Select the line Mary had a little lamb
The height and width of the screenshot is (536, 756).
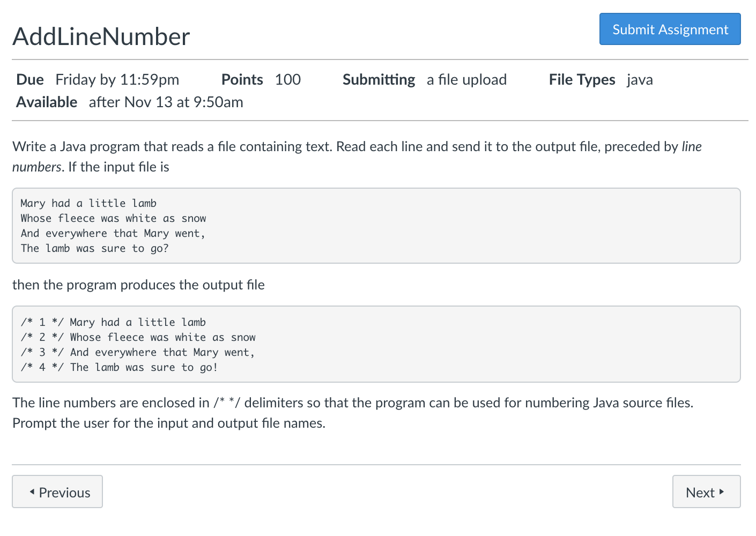coord(88,203)
